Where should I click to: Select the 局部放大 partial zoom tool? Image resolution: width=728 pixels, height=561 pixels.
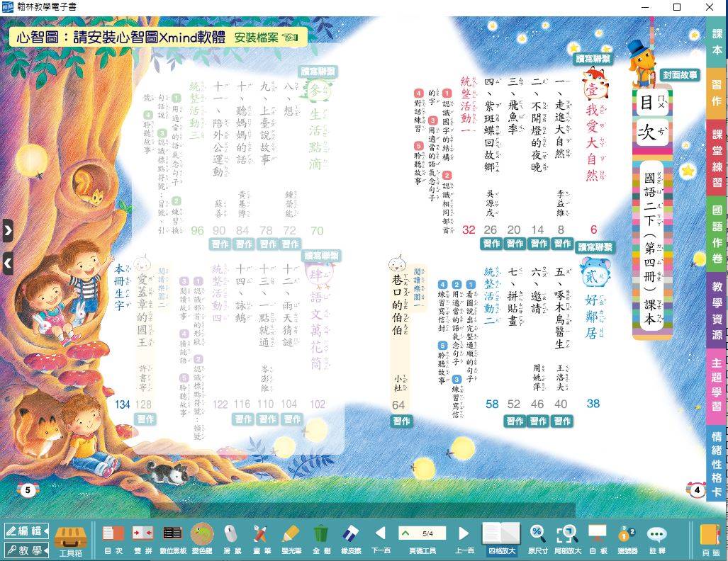[x=567, y=540]
